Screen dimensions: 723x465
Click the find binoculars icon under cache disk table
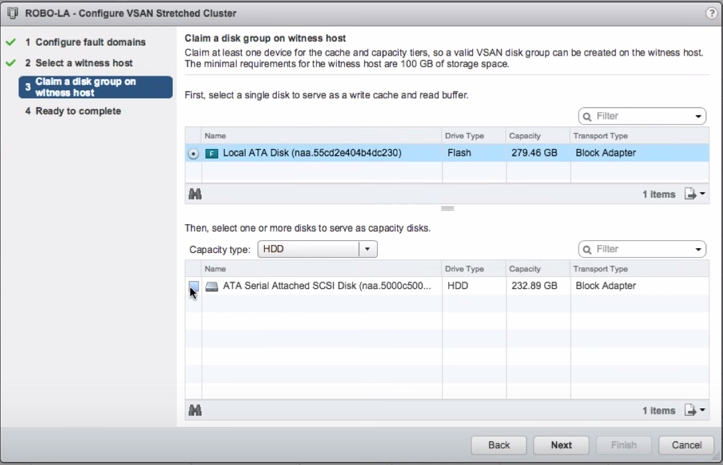[x=195, y=194]
